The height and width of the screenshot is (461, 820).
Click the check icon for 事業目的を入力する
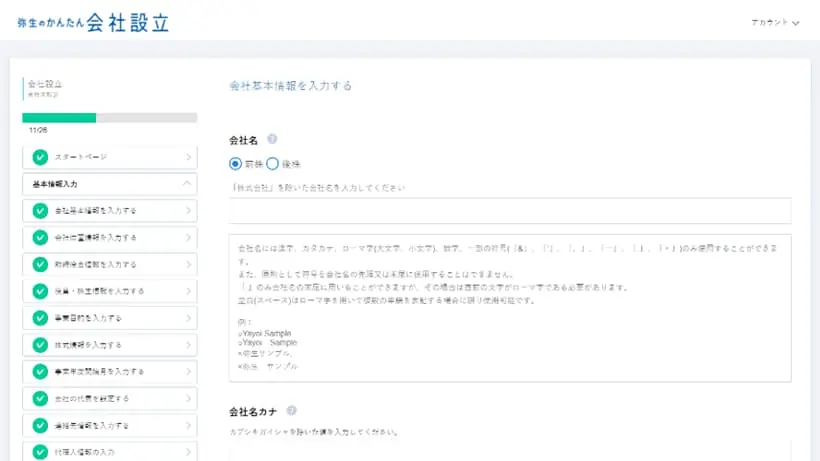[40, 318]
